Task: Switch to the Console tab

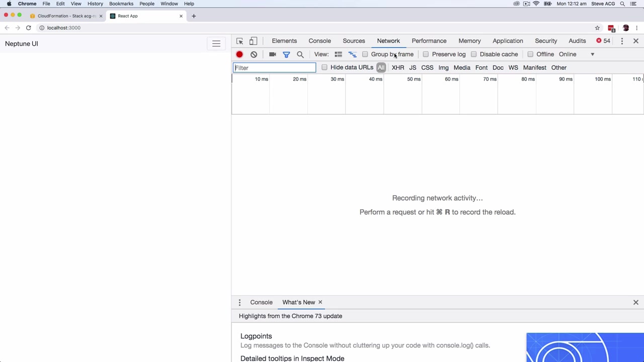Action: pyautogui.click(x=319, y=41)
